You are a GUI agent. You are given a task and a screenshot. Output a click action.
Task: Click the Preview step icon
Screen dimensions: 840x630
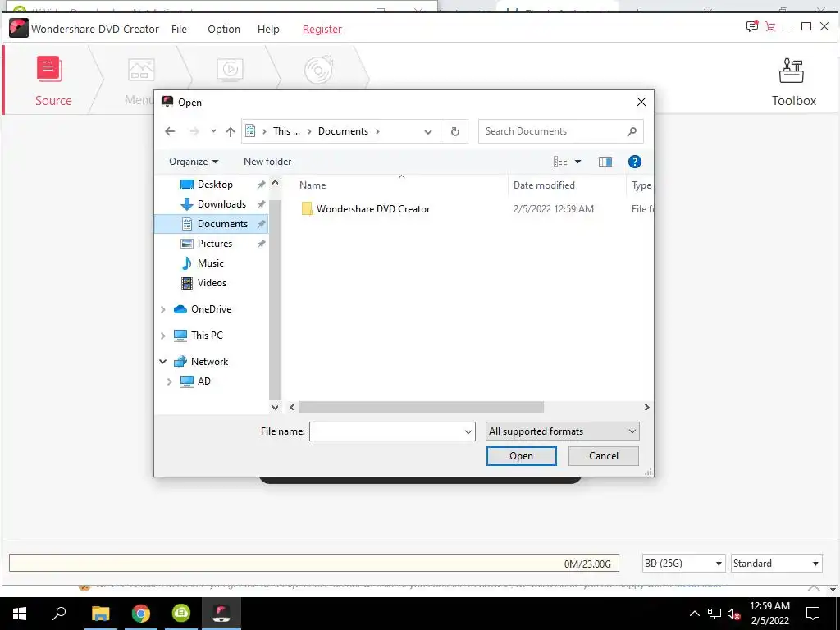230,70
